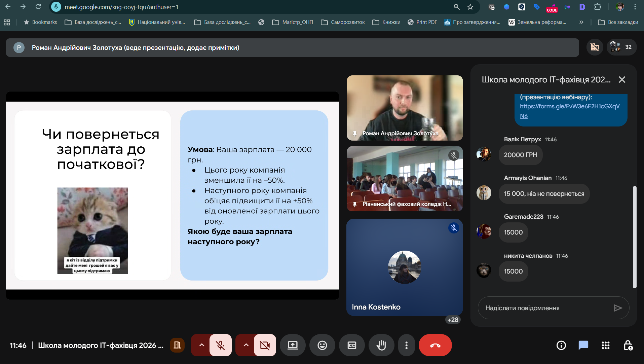Viewport: 644px width, 364px height.
Task: Reload the Google Meet page
Action: 38,7
